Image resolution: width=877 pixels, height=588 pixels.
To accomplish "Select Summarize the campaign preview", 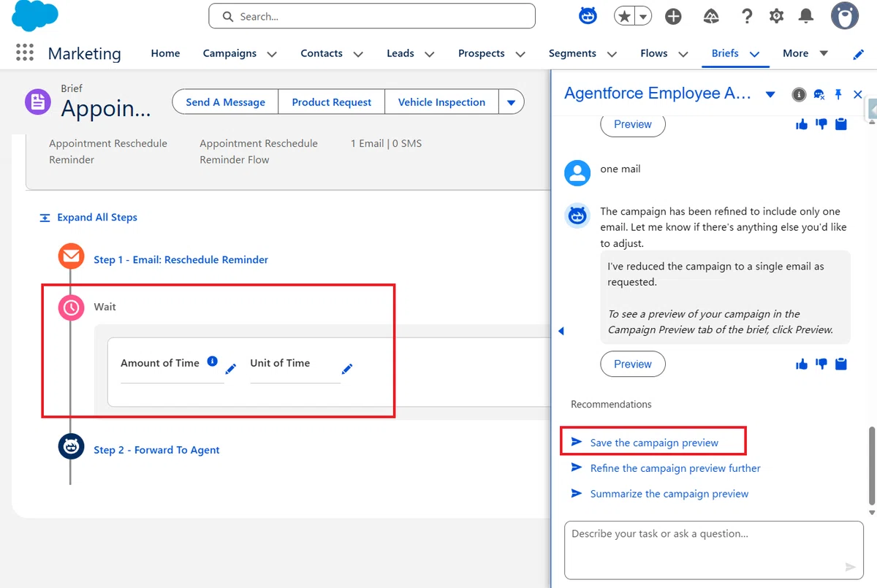I will click(x=669, y=494).
